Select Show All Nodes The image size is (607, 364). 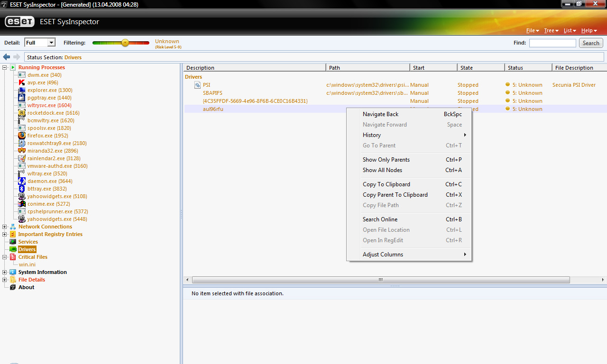pos(409,170)
